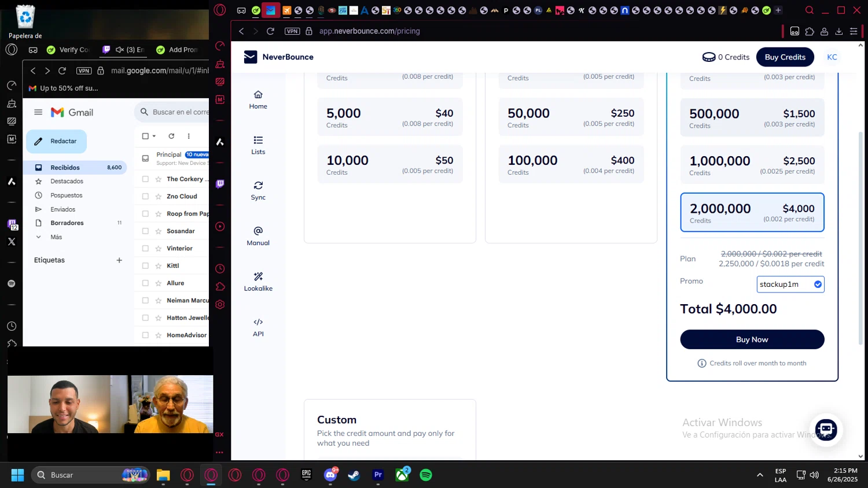Star the Sosandar email
The width and height of the screenshot is (868, 488).
pyautogui.click(x=158, y=231)
